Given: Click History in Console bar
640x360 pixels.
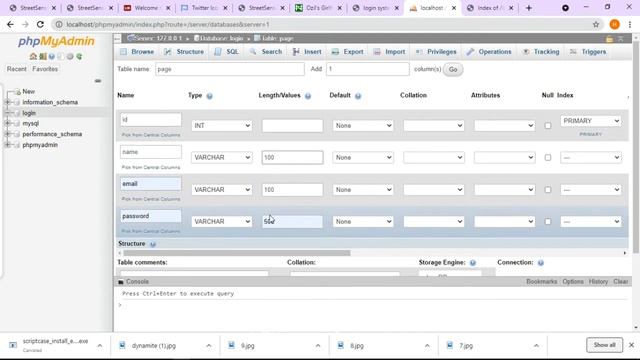Looking at the screenshot, I should [598, 282].
